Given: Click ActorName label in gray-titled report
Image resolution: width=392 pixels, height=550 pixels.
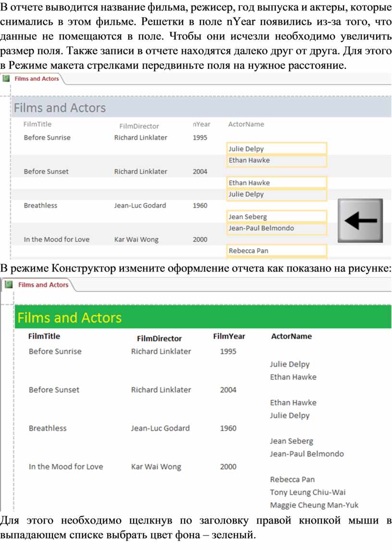Looking at the screenshot, I should click(246, 124).
